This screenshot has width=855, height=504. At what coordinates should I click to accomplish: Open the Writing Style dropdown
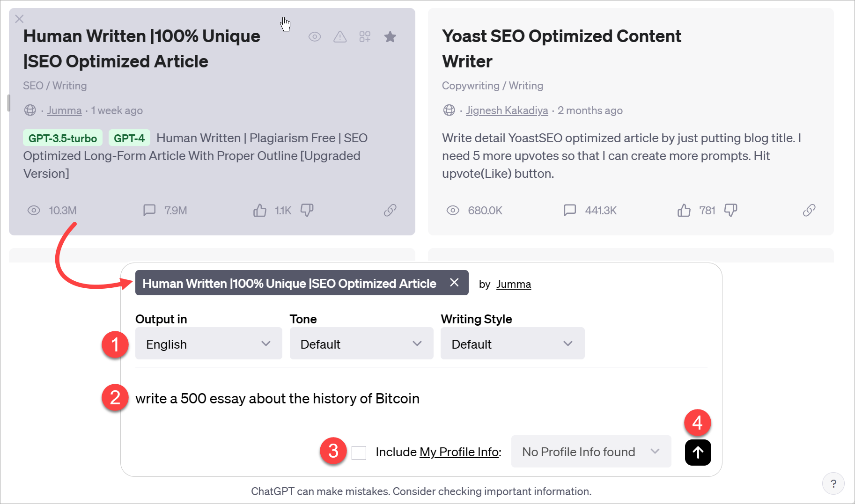point(512,343)
